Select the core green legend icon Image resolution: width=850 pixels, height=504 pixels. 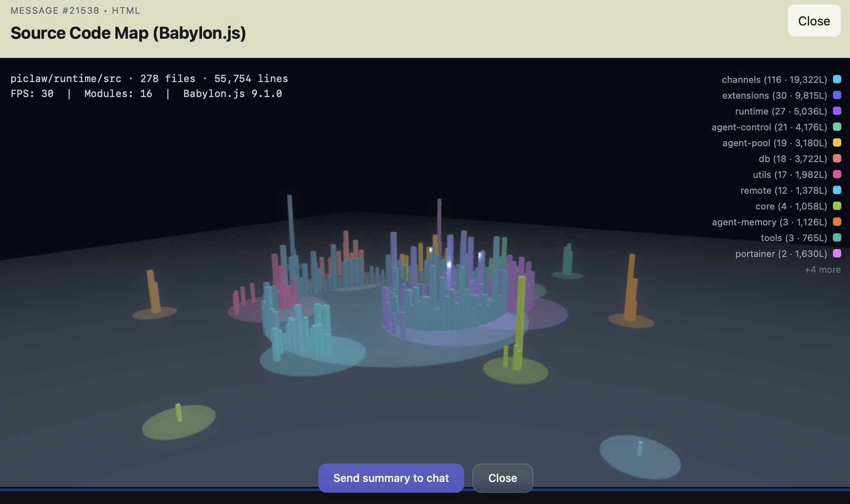[836, 206]
